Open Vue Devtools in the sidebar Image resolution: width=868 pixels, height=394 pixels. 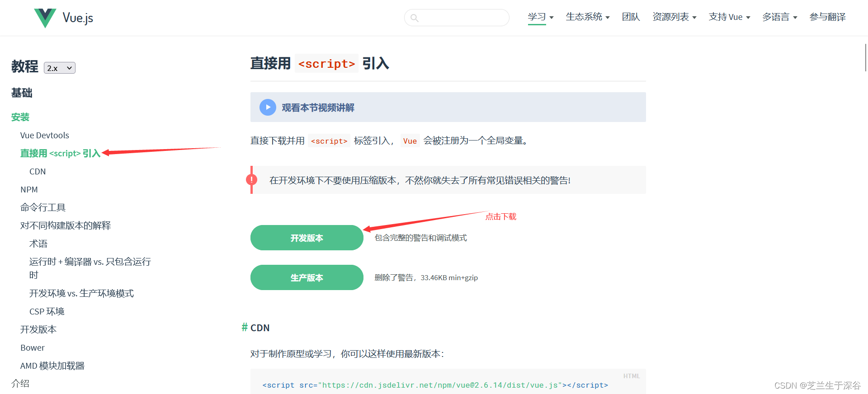point(45,135)
